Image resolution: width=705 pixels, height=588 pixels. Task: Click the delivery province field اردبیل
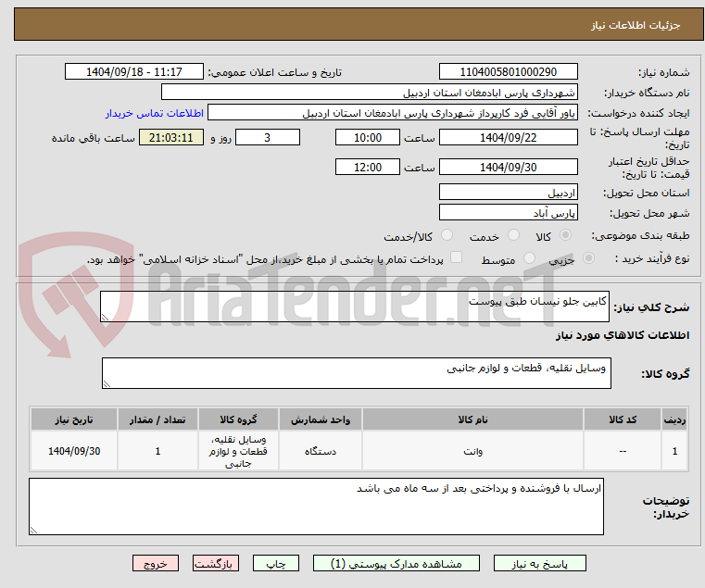tap(508, 192)
